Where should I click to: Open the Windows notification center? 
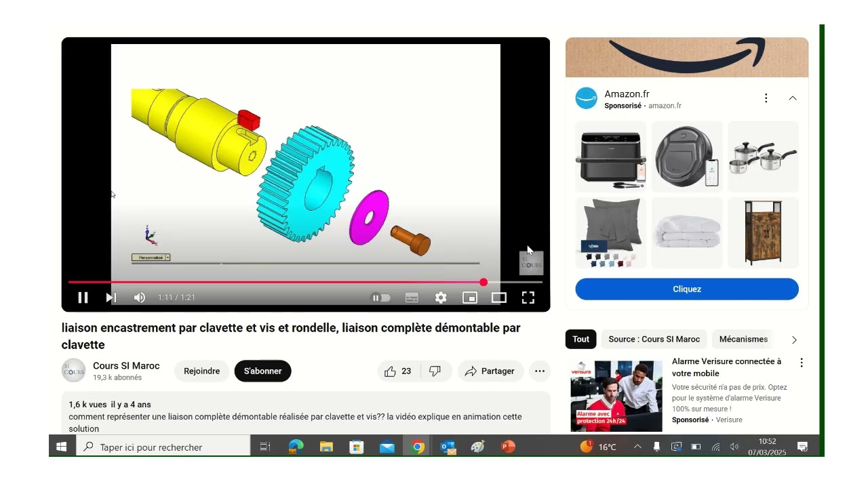point(802,447)
